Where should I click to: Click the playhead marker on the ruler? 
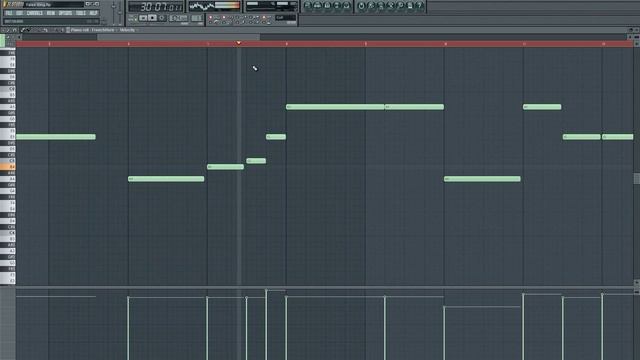[x=239, y=43]
